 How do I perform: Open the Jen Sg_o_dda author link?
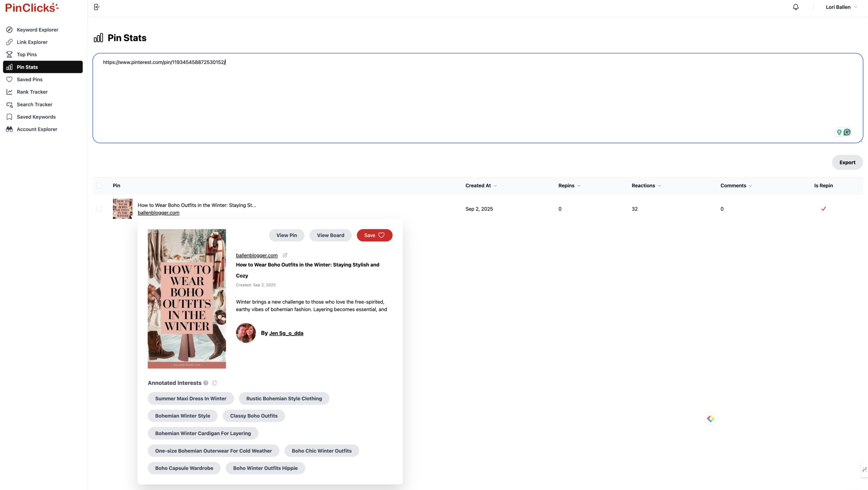tap(286, 333)
